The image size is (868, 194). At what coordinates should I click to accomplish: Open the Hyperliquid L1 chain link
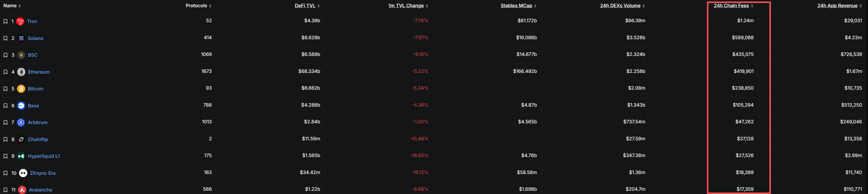[x=44, y=156]
